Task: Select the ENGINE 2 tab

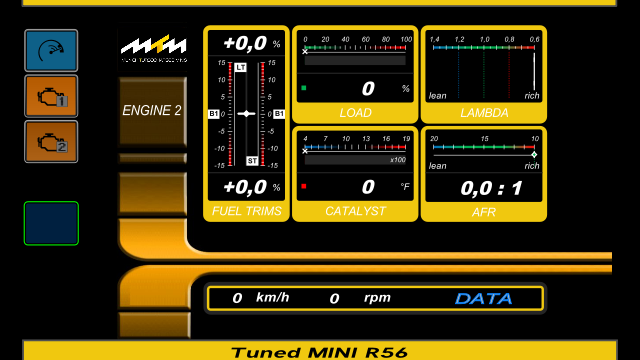Action: [153, 111]
